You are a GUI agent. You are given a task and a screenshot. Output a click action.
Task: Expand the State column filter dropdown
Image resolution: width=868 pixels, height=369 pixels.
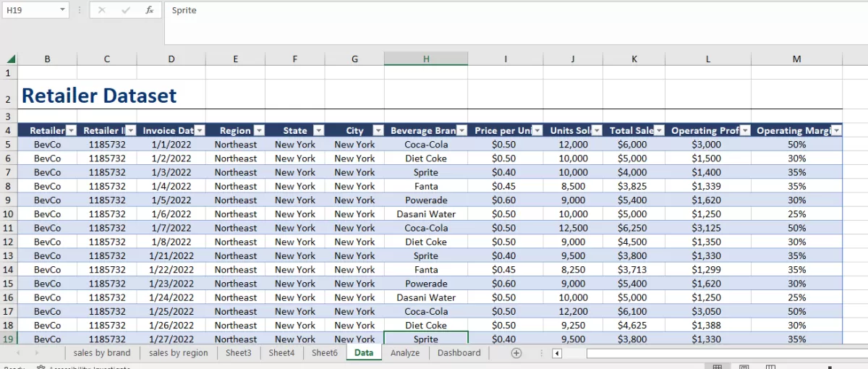pyautogui.click(x=318, y=131)
